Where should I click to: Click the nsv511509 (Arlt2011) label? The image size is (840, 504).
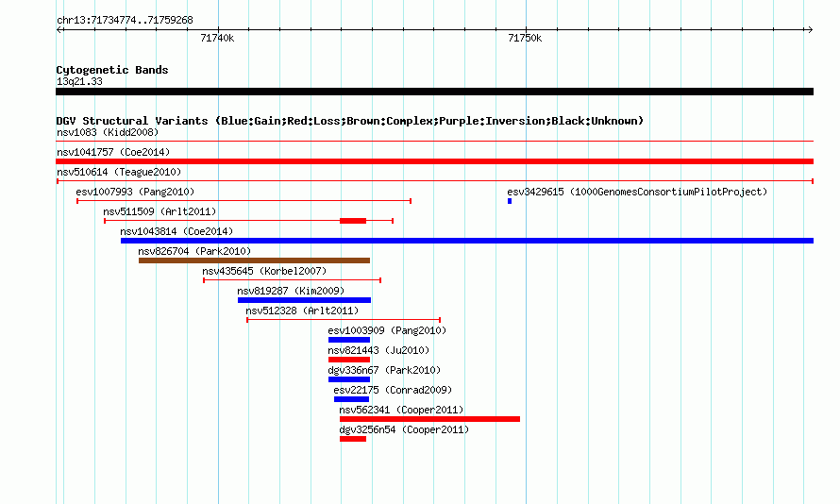[160, 211]
